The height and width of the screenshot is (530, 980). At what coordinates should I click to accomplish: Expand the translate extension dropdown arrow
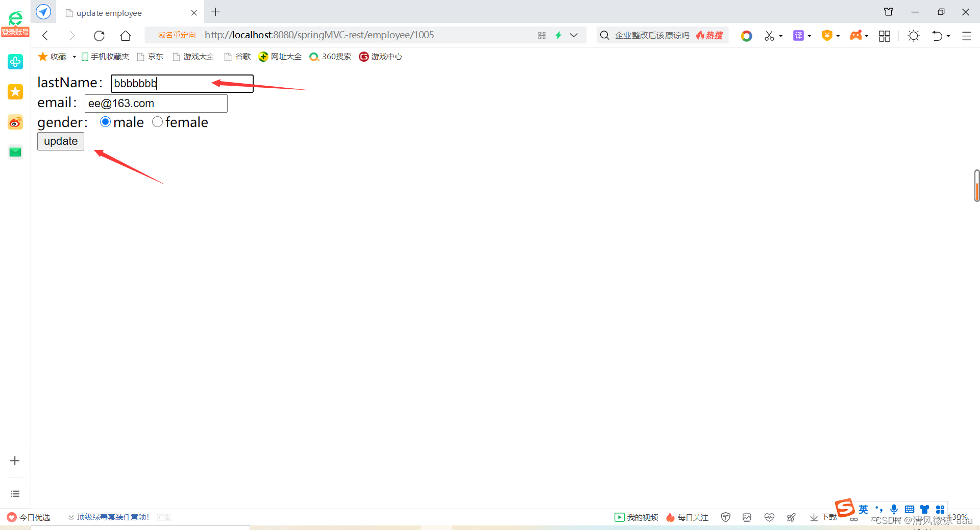point(810,36)
